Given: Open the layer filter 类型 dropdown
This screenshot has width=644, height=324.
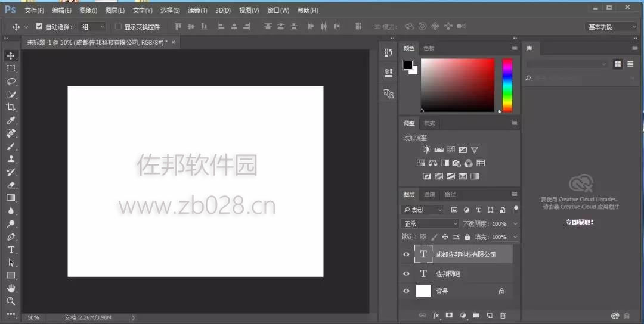Looking at the screenshot, I should pos(422,210).
